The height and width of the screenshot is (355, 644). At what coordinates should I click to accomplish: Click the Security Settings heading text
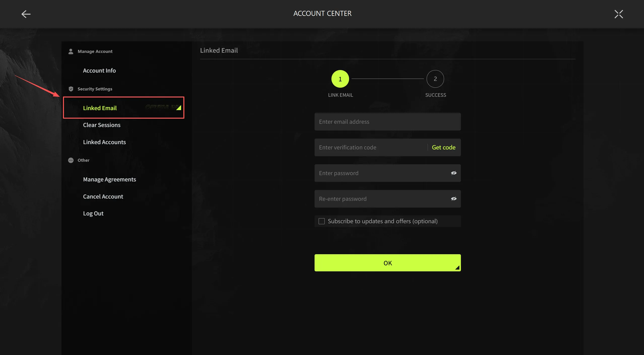(x=95, y=89)
